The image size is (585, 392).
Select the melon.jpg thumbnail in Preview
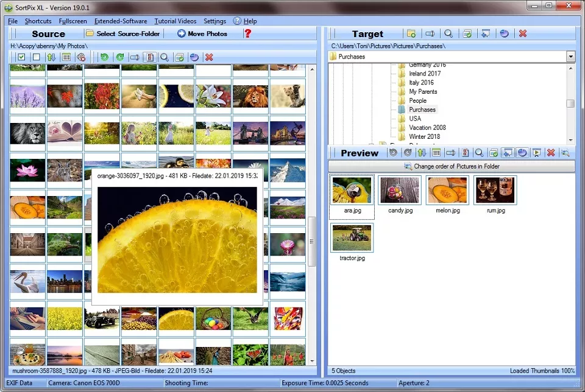click(447, 191)
